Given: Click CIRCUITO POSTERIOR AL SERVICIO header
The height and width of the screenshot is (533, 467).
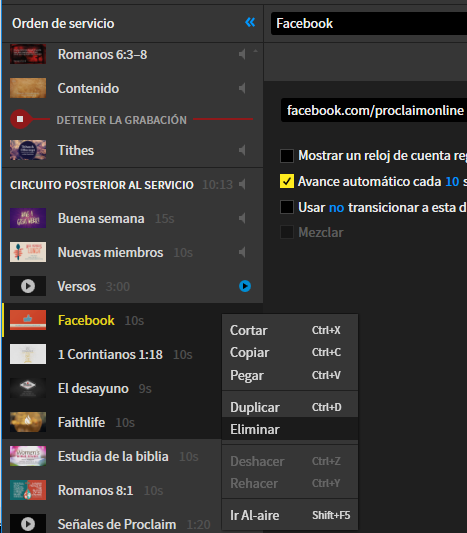Looking at the screenshot, I should click(x=102, y=185).
